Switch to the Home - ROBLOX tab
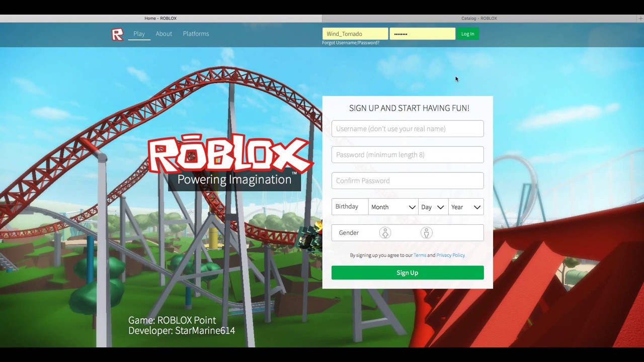This screenshot has height=362, width=644. 160,18
